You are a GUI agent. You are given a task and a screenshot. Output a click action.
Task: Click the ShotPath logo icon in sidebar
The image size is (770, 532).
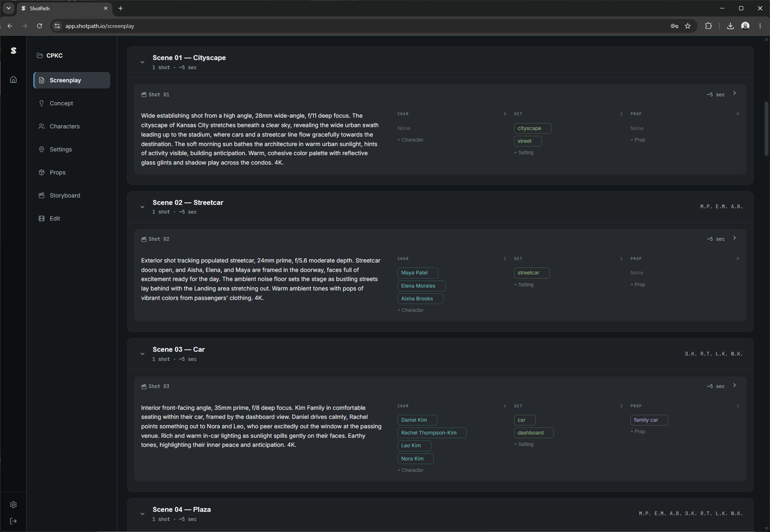(x=14, y=51)
